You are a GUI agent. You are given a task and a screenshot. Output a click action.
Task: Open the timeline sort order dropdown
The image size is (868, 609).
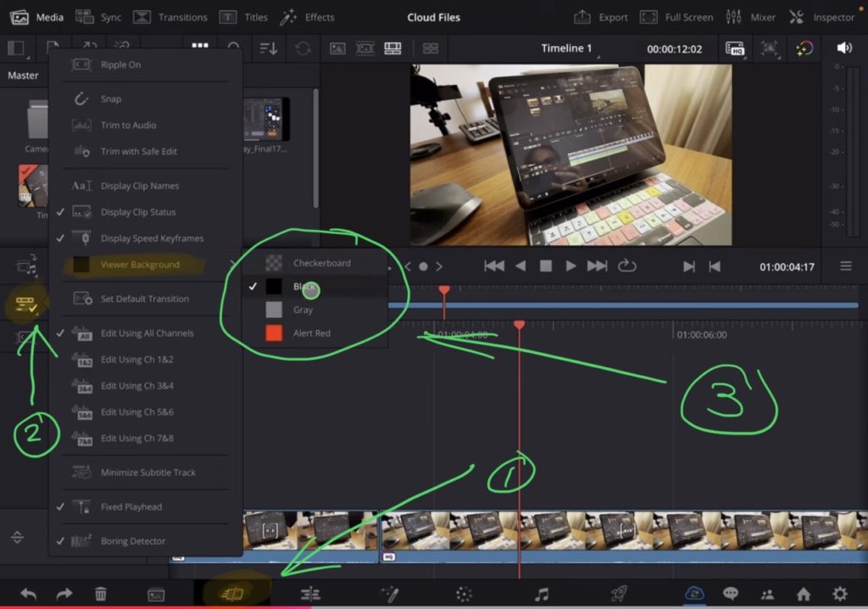pos(267,48)
